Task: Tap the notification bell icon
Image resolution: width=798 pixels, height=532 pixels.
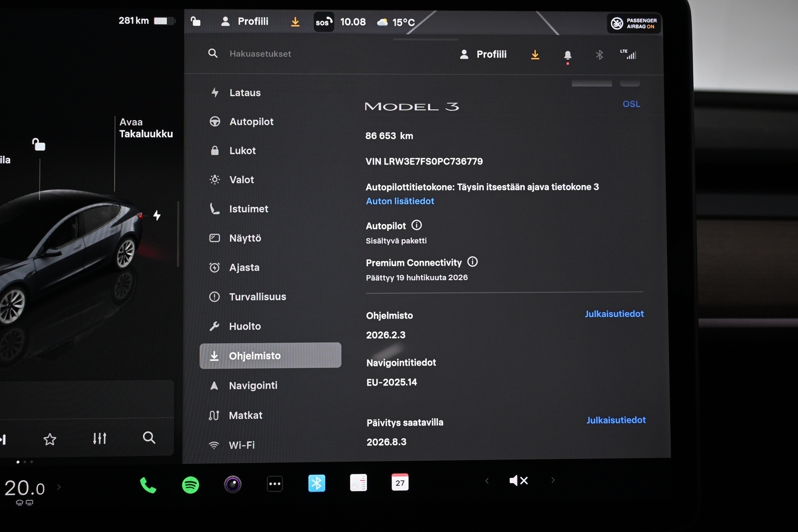Action: click(x=567, y=55)
